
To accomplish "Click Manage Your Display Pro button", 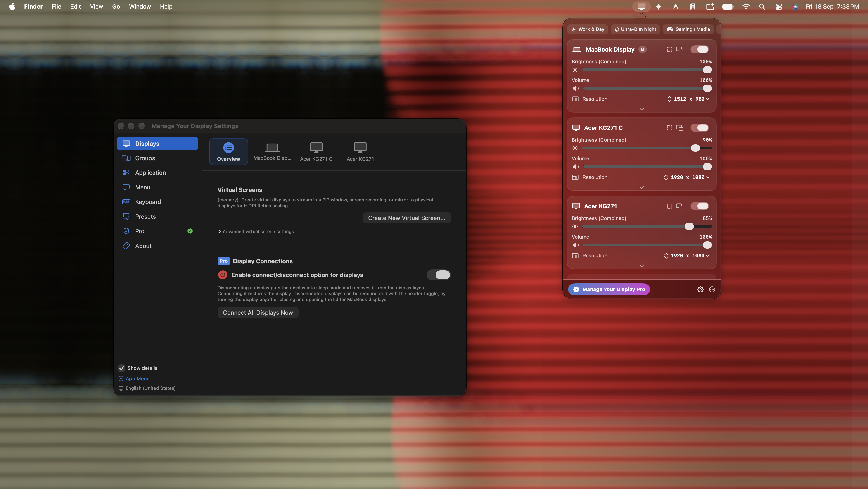I will pos(609,289).
